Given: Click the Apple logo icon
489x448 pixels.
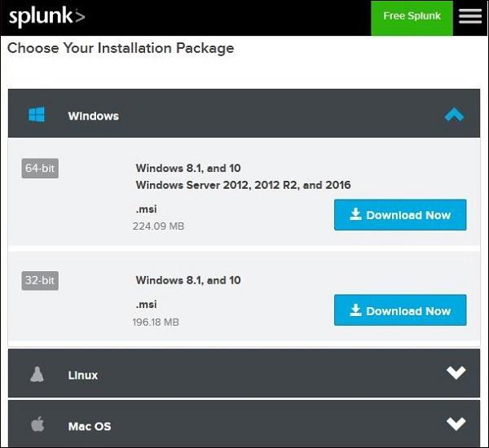Looking at the screenshot, I should pos(37,424).
